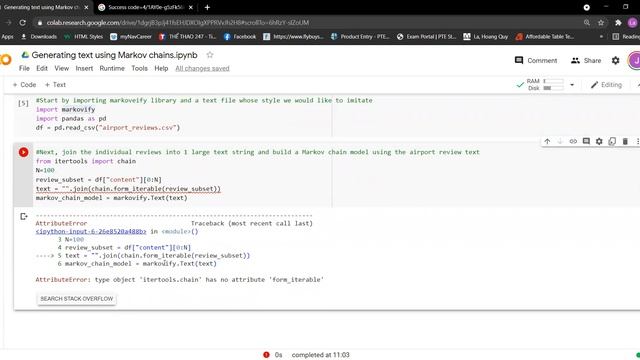Image resolution: width=640 pixels, height=360 pixels.
Task: Add a new Text cell
Action: pos(55,84)
